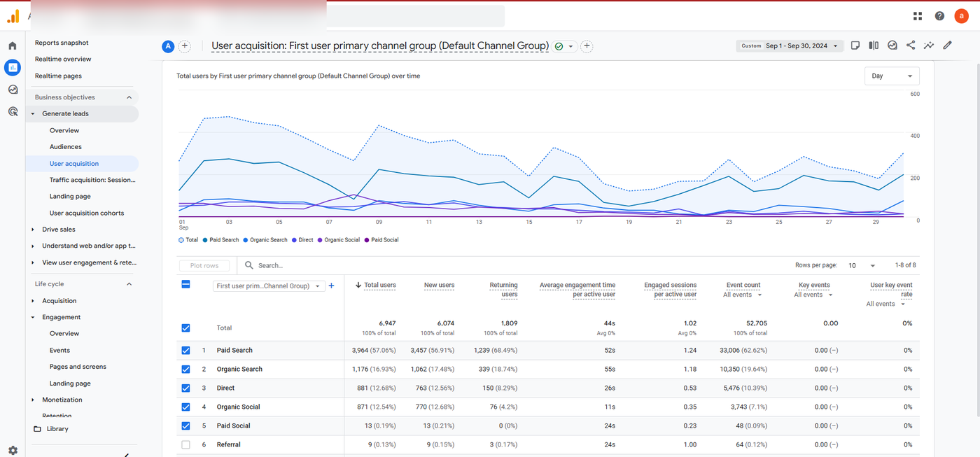
Task: Click the edit comparisons columns icon
Action: point(874,45)
